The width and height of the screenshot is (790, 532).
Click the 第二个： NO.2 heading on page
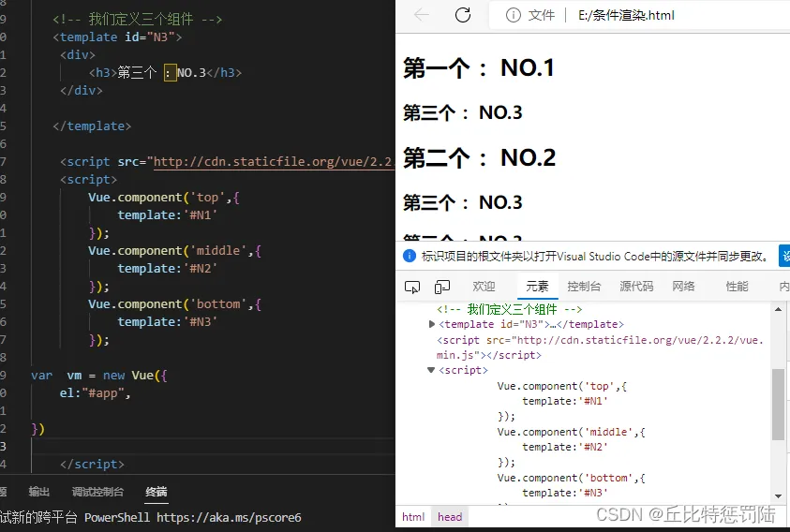[x=479, y=158]
